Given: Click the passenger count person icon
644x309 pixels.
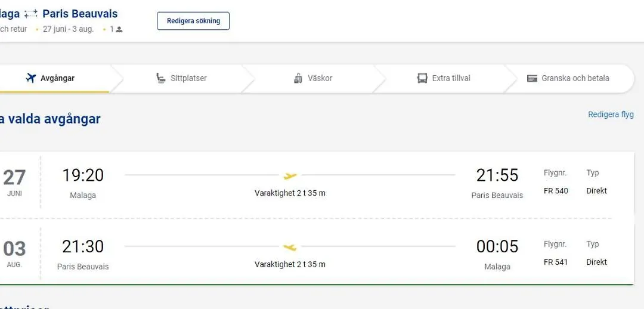Looking at the screenshot, I should [x=119, y=29].
